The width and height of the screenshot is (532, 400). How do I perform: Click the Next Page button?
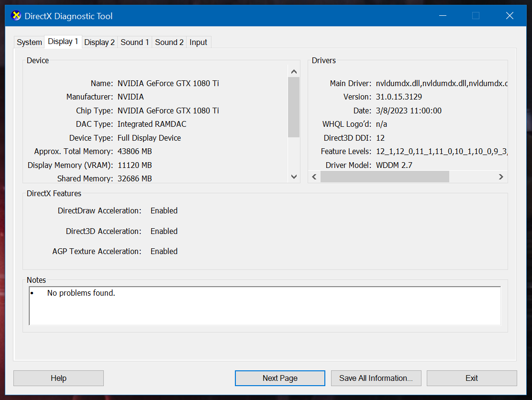(x=280, y=378)
